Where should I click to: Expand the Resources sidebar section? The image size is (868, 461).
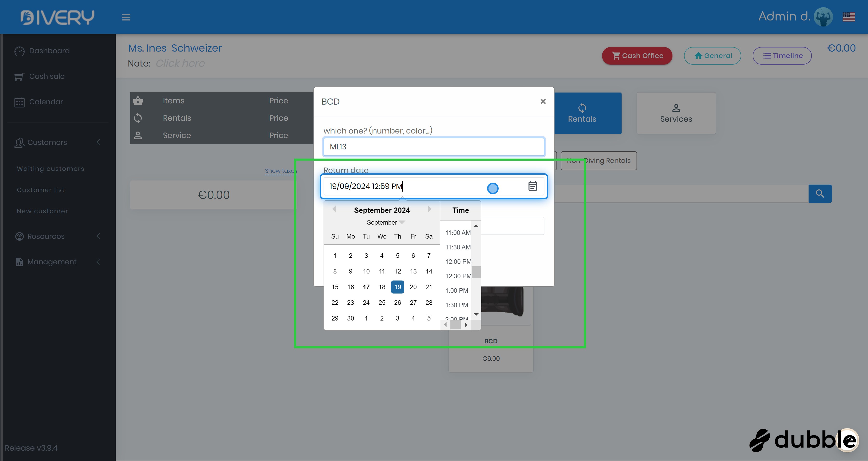point(46,236)
